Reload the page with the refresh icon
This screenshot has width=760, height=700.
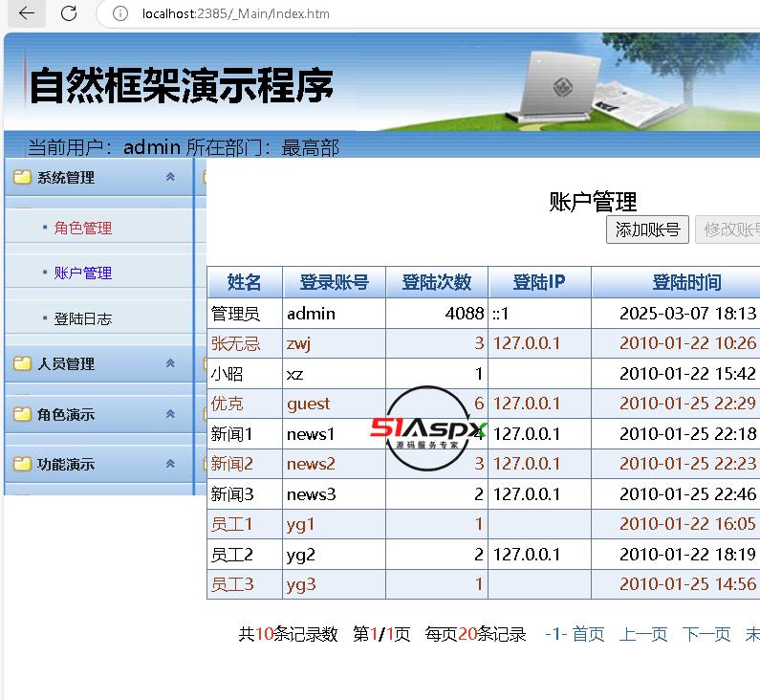69,13
